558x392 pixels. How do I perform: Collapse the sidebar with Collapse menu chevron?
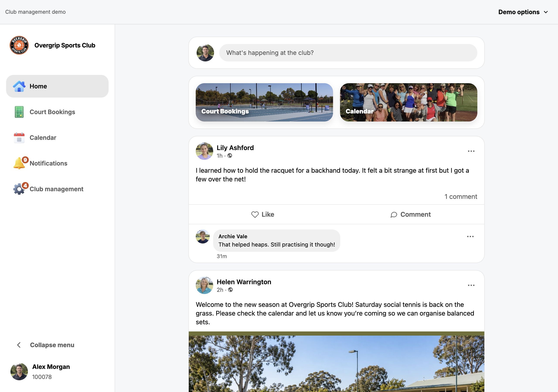(19, 345)
